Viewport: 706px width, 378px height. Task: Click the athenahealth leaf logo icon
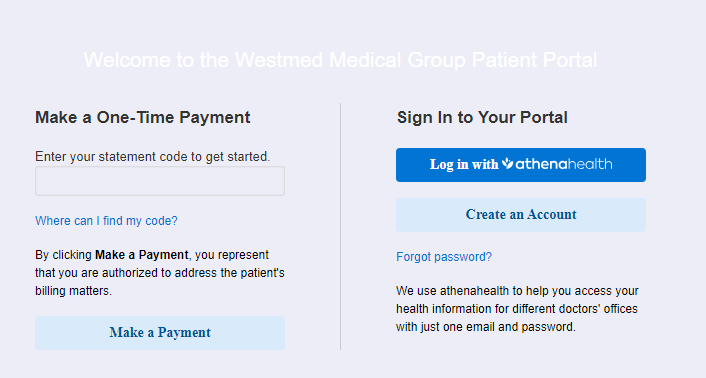coord(507,163)
